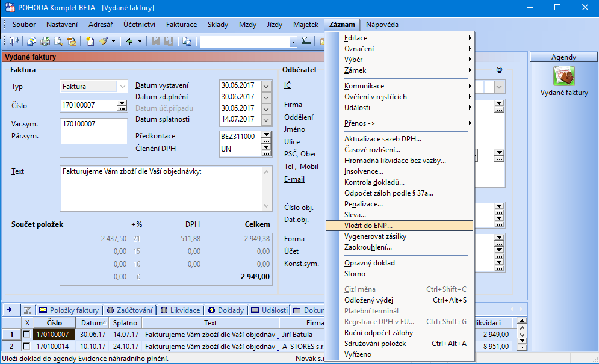Sort table by Číslo column header
Viewport: 599px width, 364px height.
tap(55, 322)
